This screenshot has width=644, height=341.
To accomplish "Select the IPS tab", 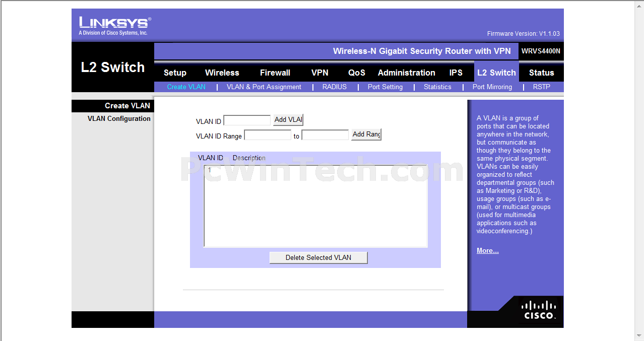I will [x=456, y=73].
